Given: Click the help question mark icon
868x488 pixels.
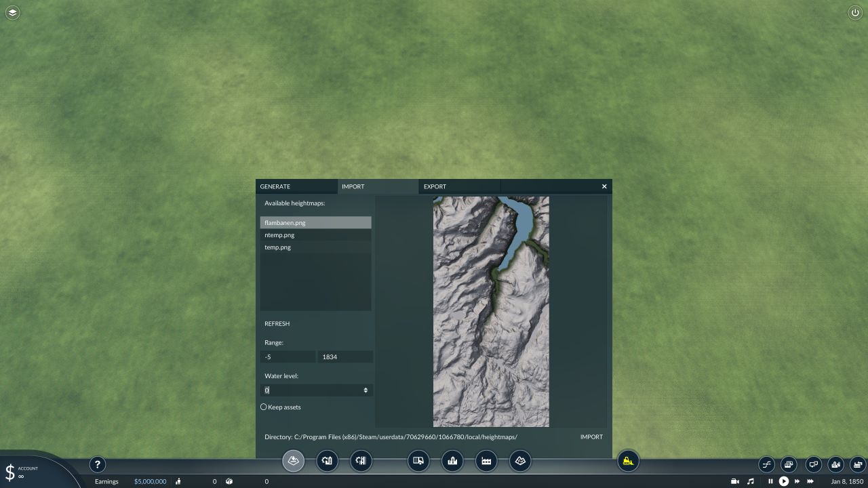Looking at the screenshot, I should [97, 464].
